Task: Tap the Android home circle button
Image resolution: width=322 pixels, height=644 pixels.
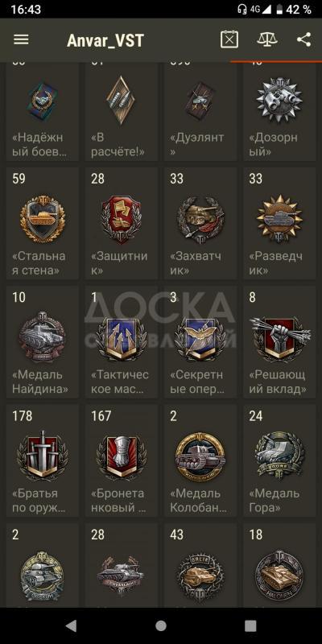Action: point(161,625)
